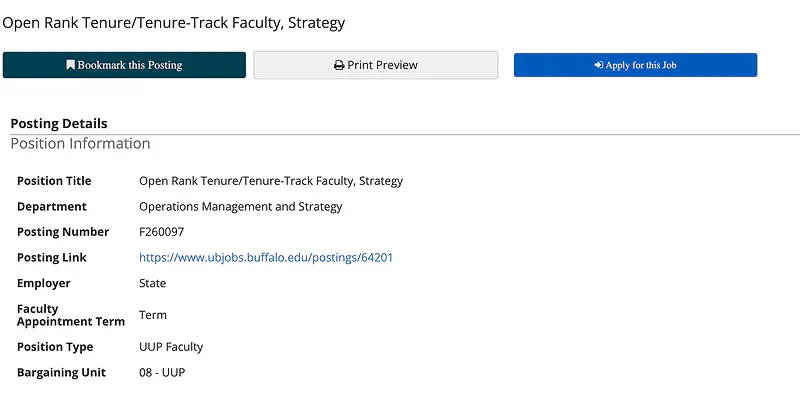Click Apply for this Job button
The image size is (800, 404).
click(x=635, y=65)
